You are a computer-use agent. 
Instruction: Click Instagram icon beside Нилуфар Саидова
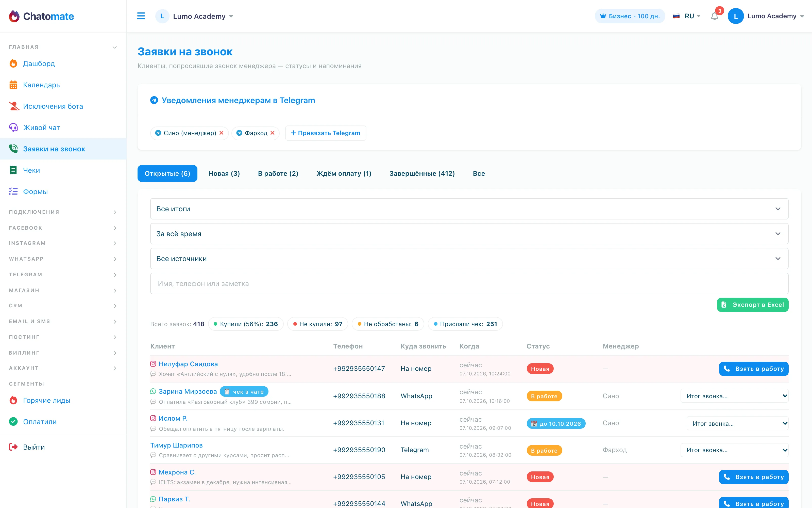pyautogui.click(x=153, y=364)
